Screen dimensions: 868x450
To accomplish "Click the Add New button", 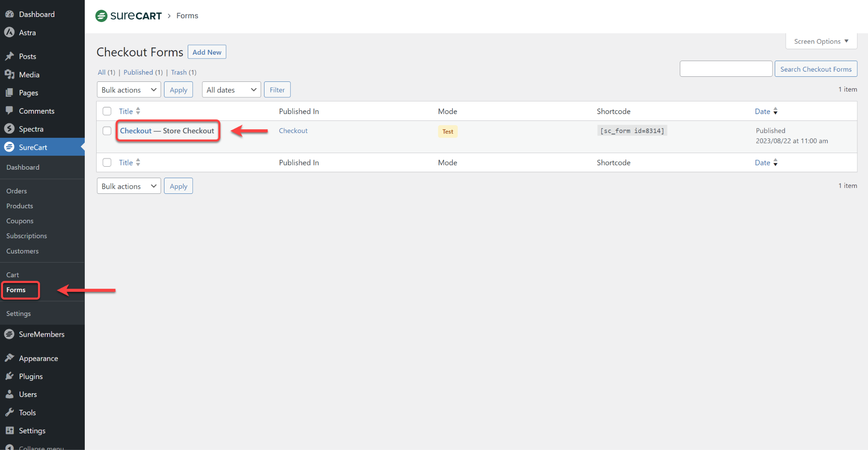I will coord(207,52).
